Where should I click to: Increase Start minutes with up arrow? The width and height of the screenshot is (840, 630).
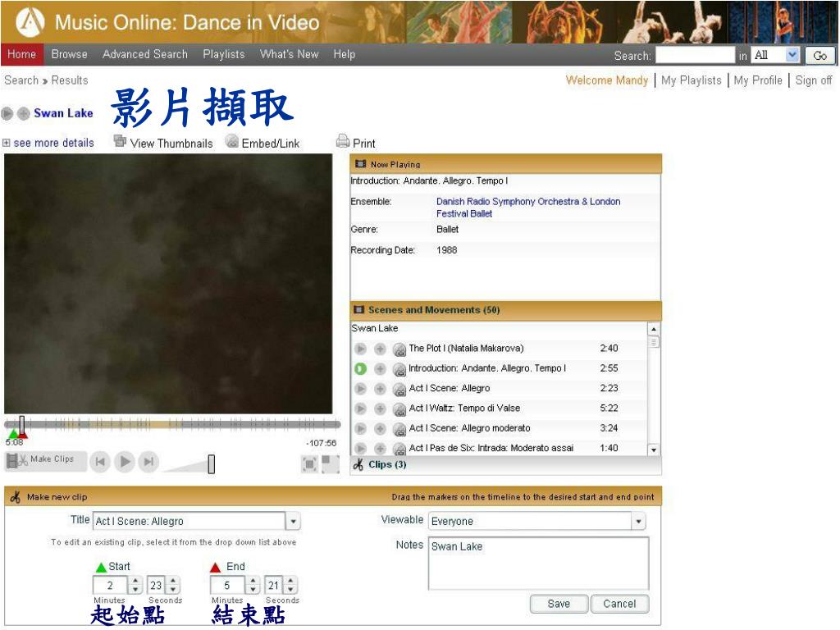click(135, 581)
